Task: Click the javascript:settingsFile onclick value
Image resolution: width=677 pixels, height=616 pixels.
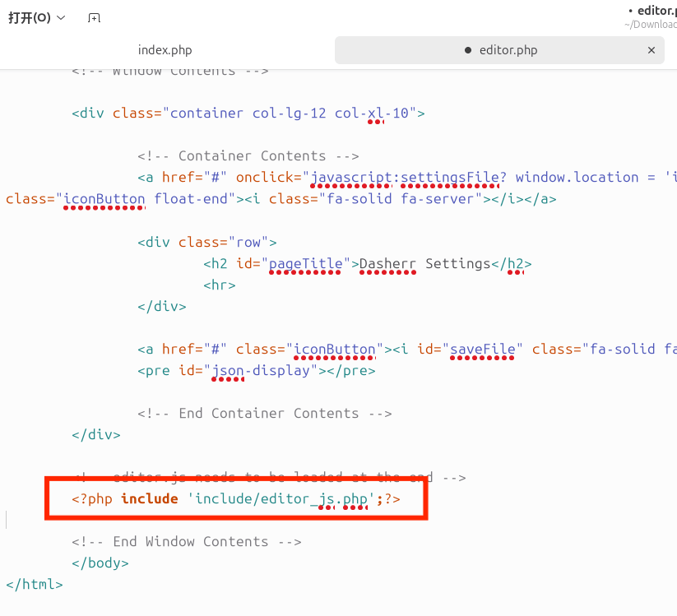Action: pyautogui.click(x=405, y=178)
